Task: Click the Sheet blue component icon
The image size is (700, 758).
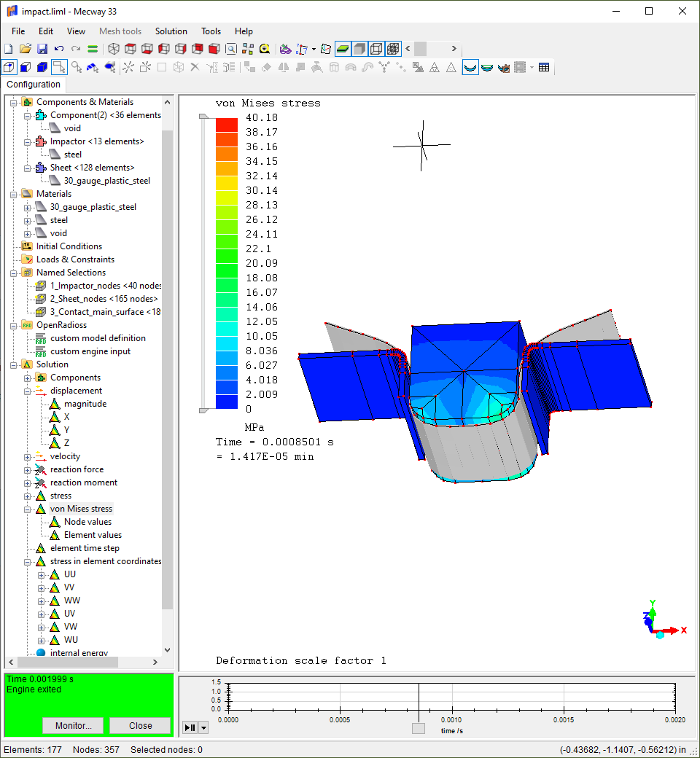Action: [41, 168]
